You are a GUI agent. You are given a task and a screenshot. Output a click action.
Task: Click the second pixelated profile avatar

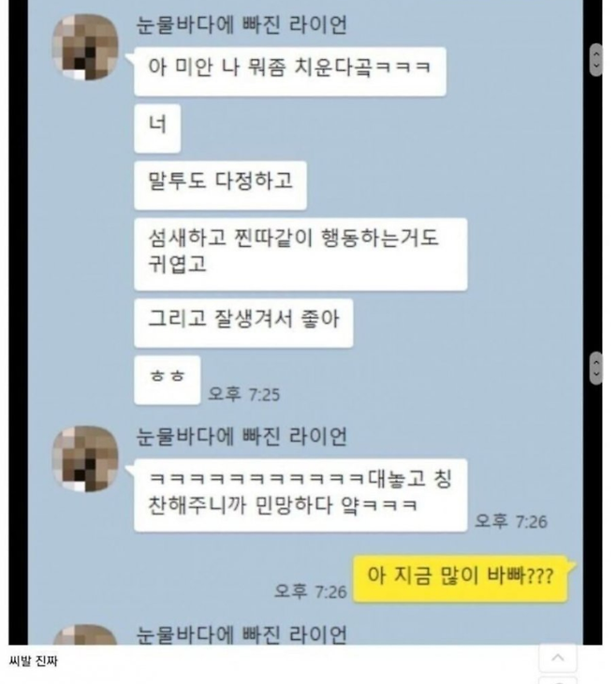85,459
